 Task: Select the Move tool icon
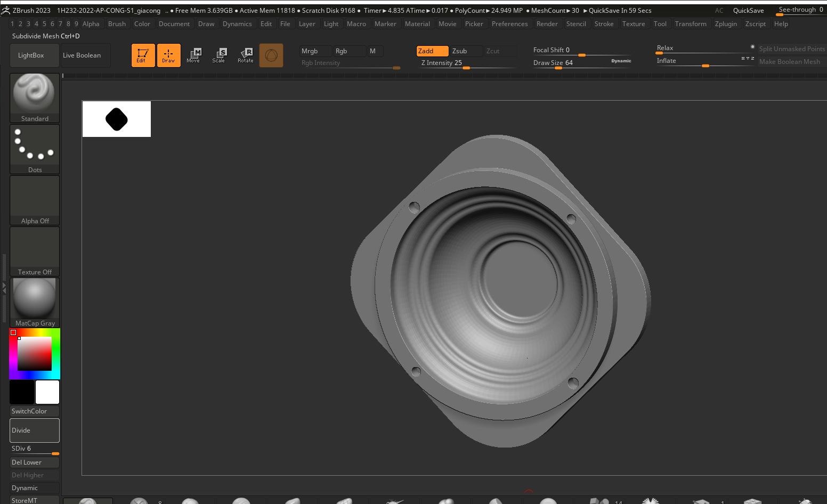pyautogui.click(x=193, y=55)
